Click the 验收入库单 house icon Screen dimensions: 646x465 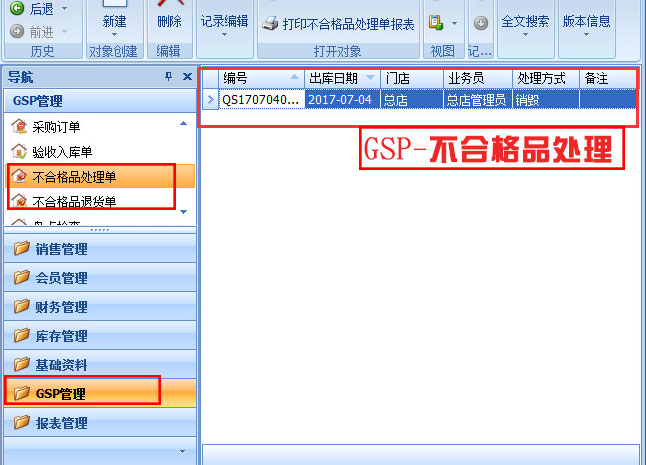18,151
